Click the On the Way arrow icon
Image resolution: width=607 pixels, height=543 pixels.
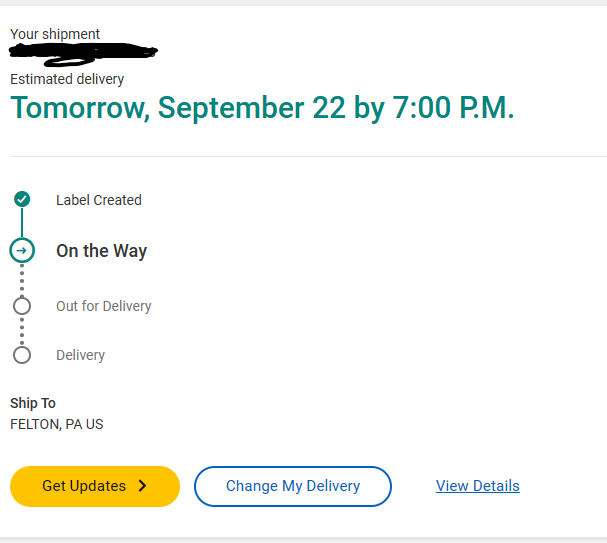coord(22,250)
